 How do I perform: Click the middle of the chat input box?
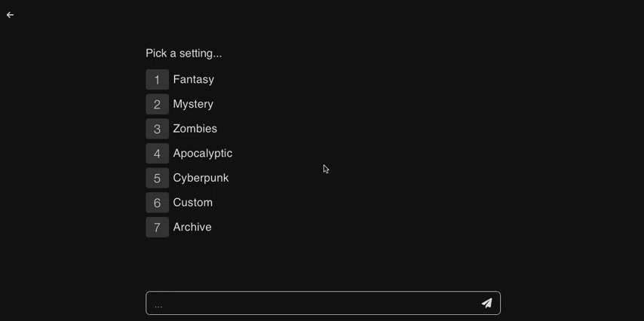point(323,303)
